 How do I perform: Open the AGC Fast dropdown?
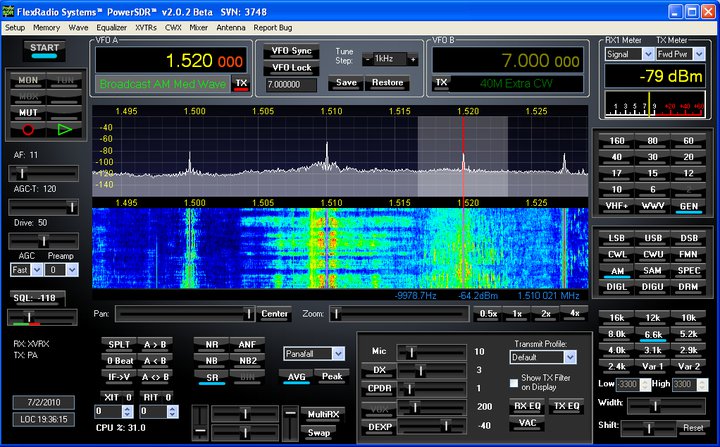(x=37, y=270)
